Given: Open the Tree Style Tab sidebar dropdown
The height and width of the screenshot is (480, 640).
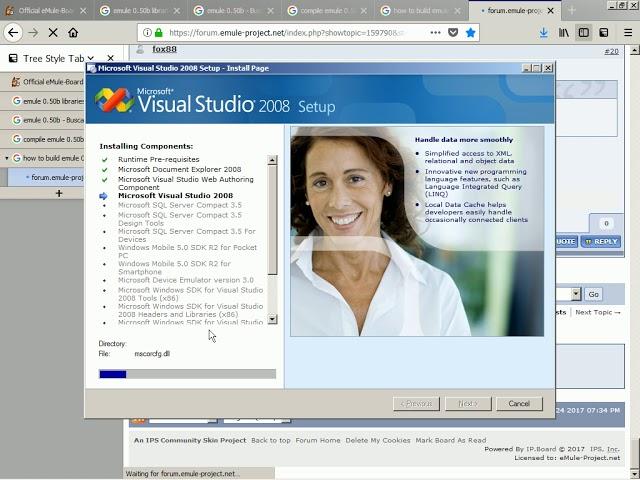Looking at the screenshot, I should coord(91,58).
